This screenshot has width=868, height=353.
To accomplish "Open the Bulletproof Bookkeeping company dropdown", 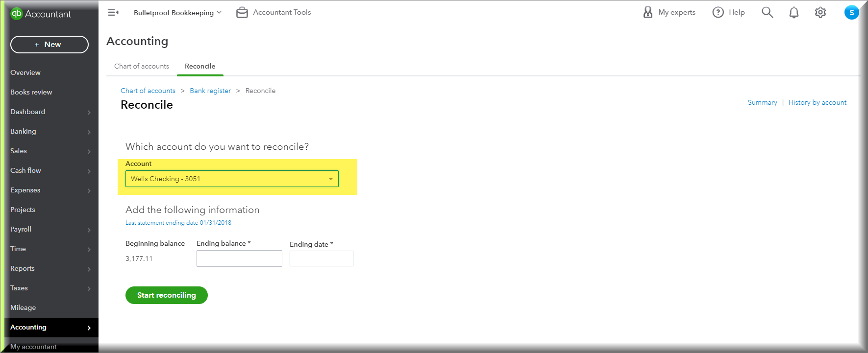I will click(177, 13).
